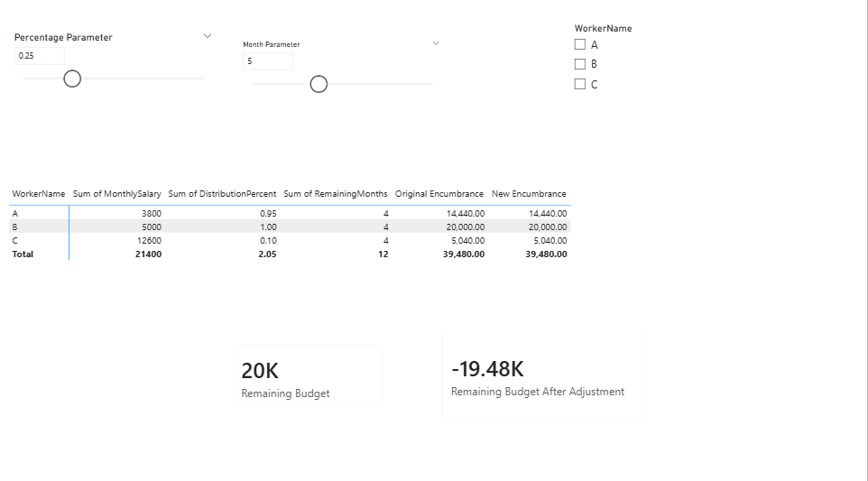Image resolution: width=868 pixels, height=481 pixels.
Task: Click total remaining months 12
Action: click(x=383, y=254)
